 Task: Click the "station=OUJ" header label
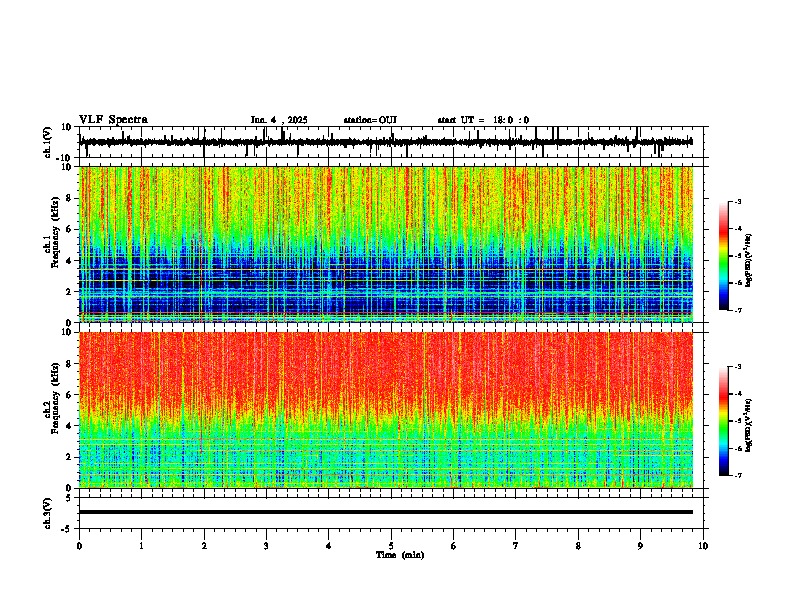(370, 120)
